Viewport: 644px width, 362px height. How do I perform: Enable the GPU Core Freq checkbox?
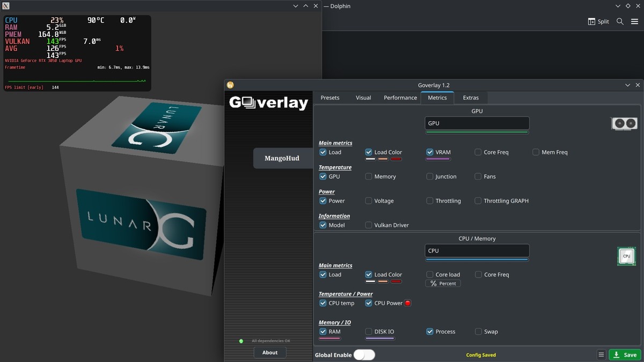coord(478,152)
